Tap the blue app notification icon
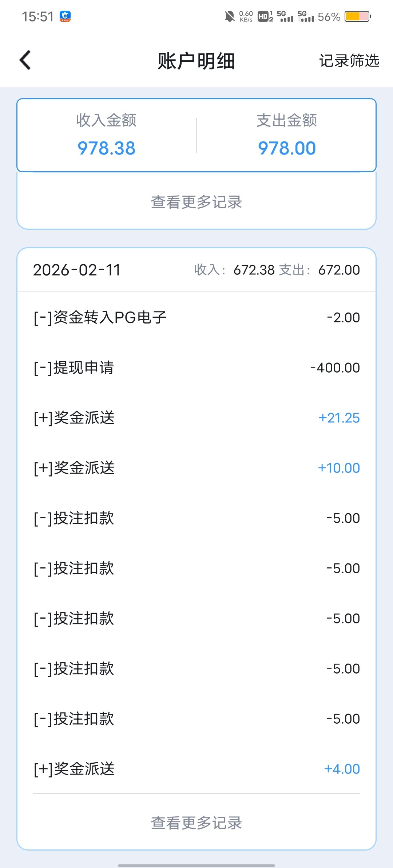 65,16
